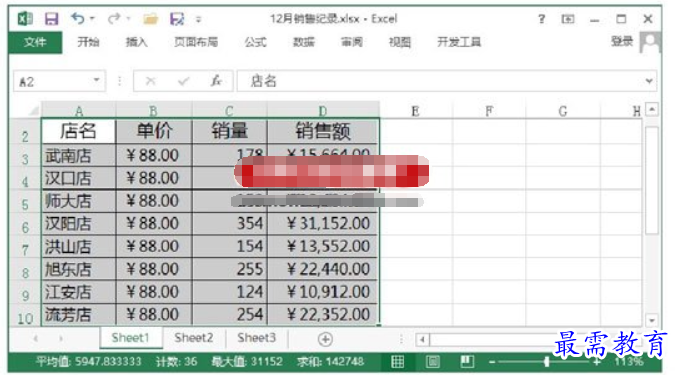Open the undo history dropdown arrow

pyautogui.click(x=92, y=19)
